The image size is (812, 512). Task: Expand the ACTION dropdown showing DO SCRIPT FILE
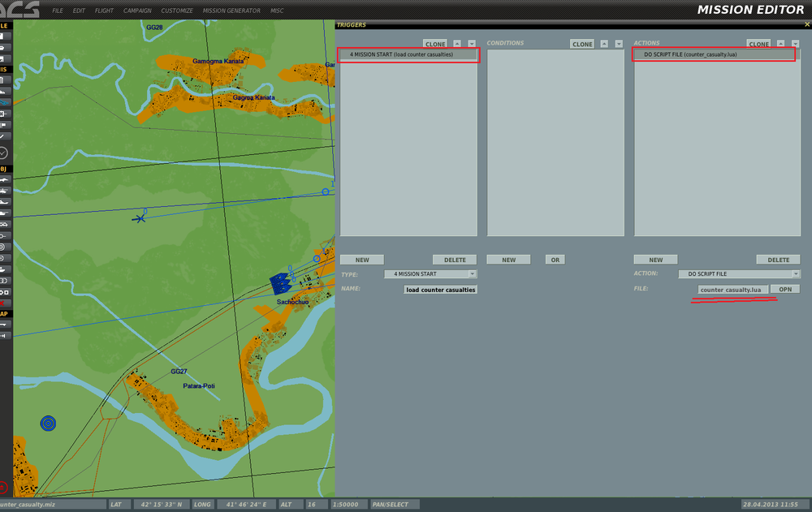point(796,274)
